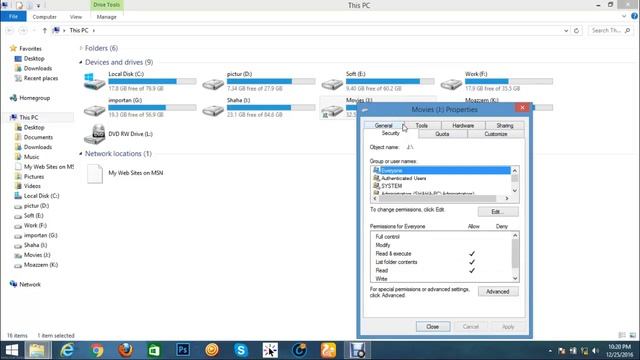Click the Search This PC field

[611, 31]
